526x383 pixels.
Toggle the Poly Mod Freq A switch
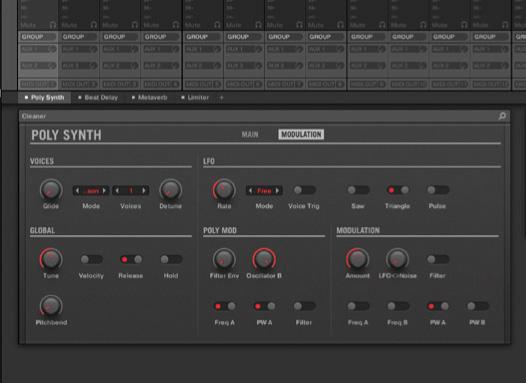[x=224, y=306]
